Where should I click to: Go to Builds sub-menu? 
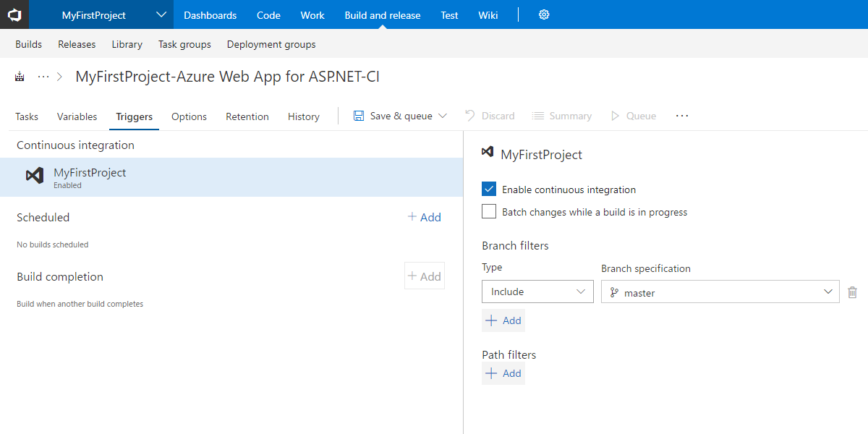(x=29, y=44)
